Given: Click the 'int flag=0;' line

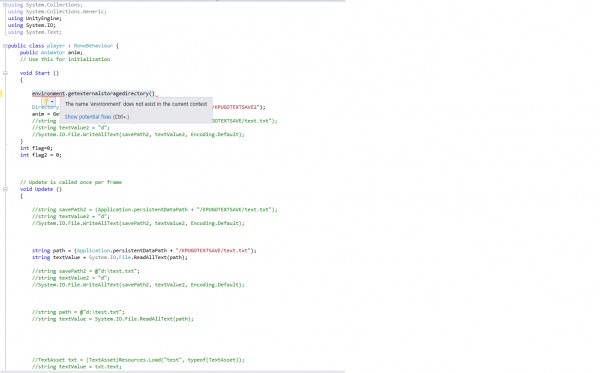Looking at the screenshot, I should point(36,148).
